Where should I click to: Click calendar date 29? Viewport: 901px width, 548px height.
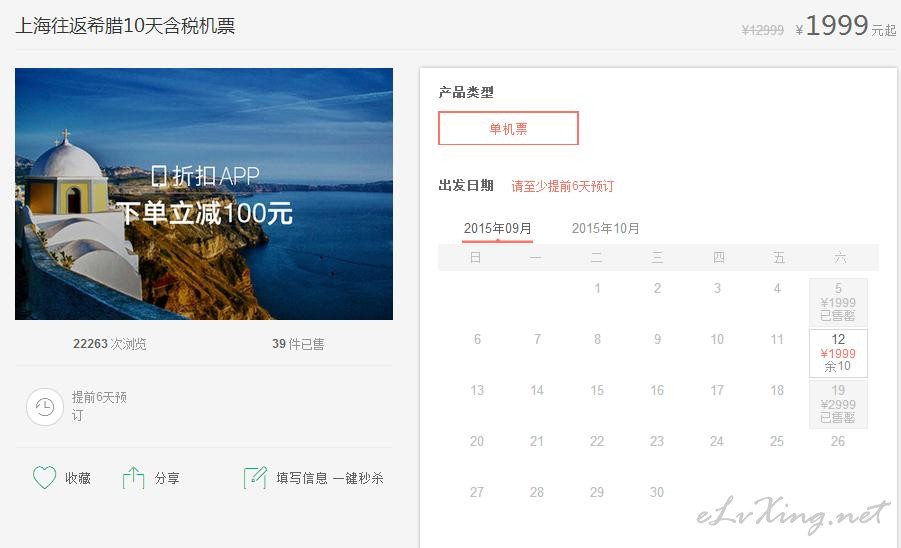coord(597,493)
